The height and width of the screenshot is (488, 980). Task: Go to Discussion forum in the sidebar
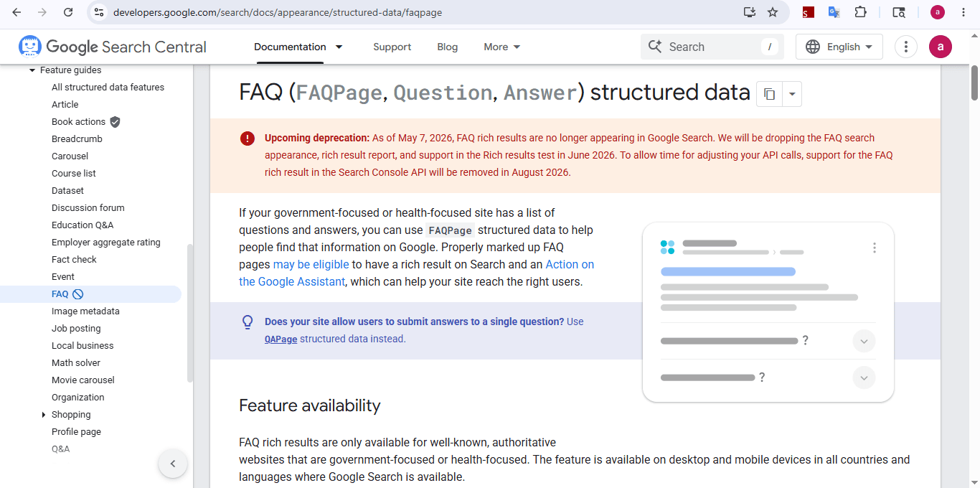click(88, 208)
